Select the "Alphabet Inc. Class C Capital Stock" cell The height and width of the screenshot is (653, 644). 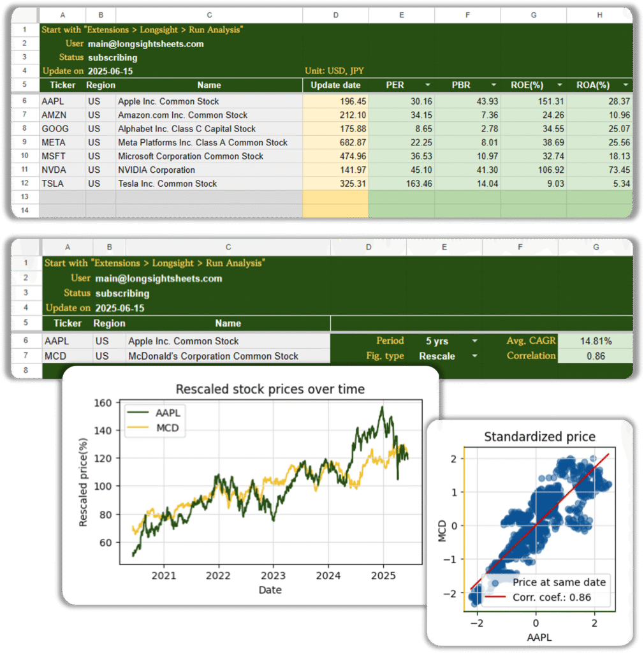coord(209,129)
